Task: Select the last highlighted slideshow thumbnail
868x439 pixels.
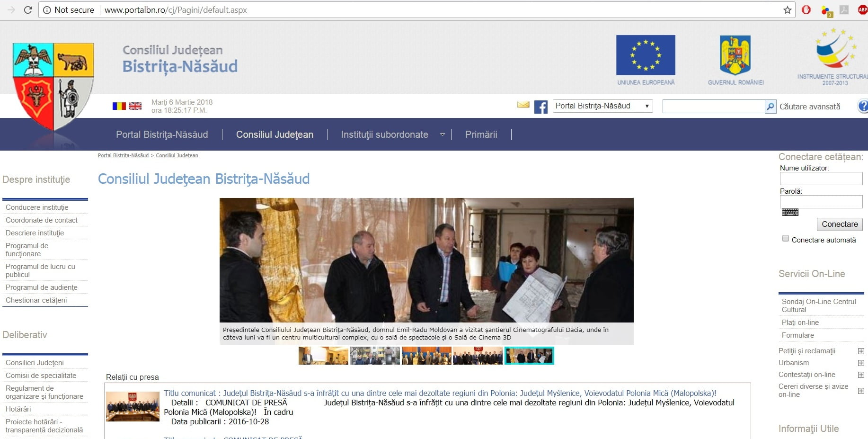Action: click(x=529, y=356)
